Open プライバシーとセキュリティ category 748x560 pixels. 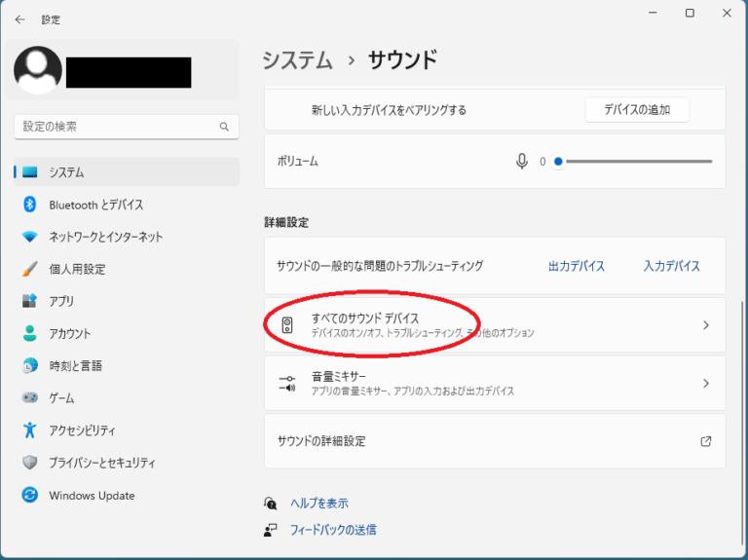[x=101, y=463]
